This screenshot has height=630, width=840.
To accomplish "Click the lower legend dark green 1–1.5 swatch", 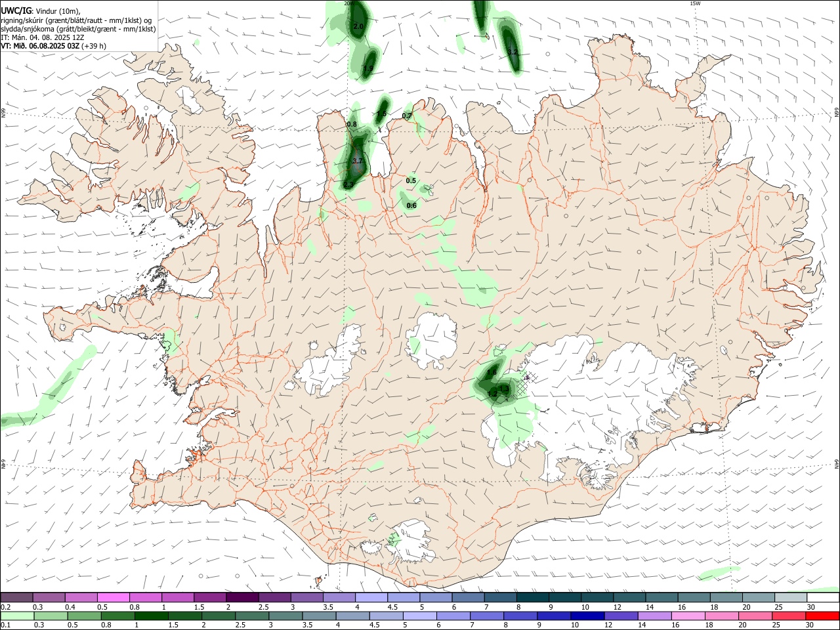I will pyautogui.click(x=150, y=616).
